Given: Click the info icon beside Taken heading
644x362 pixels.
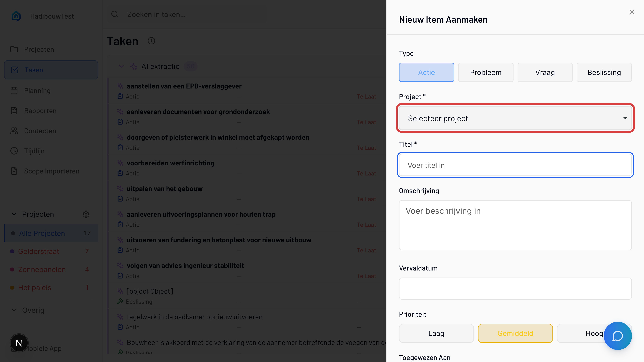Looking at the screenshot, I should 151,41.
